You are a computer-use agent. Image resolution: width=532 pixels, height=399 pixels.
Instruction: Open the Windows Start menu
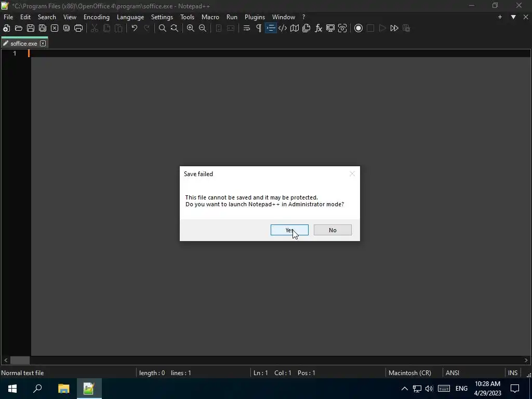(12, 389)
